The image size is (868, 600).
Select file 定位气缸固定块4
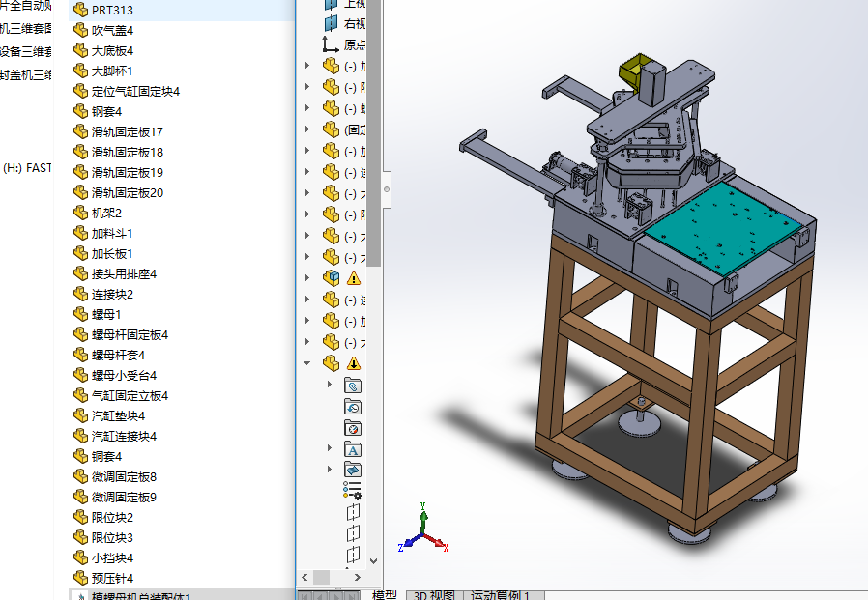135,92
